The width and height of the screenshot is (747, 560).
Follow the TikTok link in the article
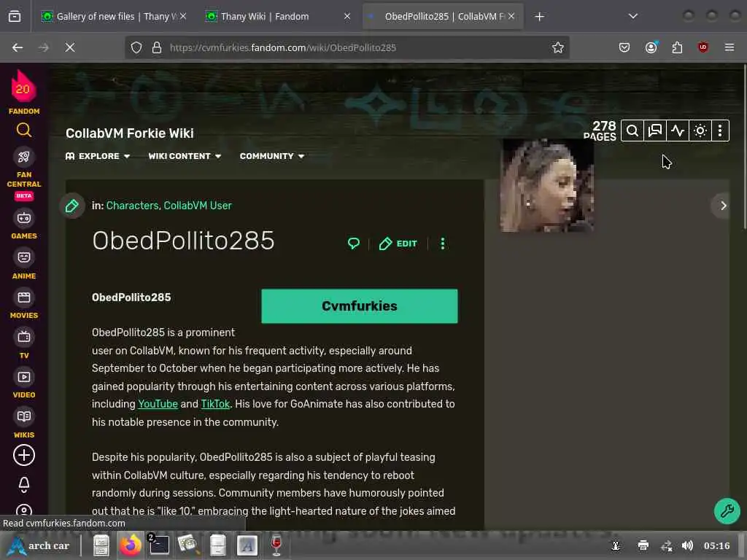[215, 404]
